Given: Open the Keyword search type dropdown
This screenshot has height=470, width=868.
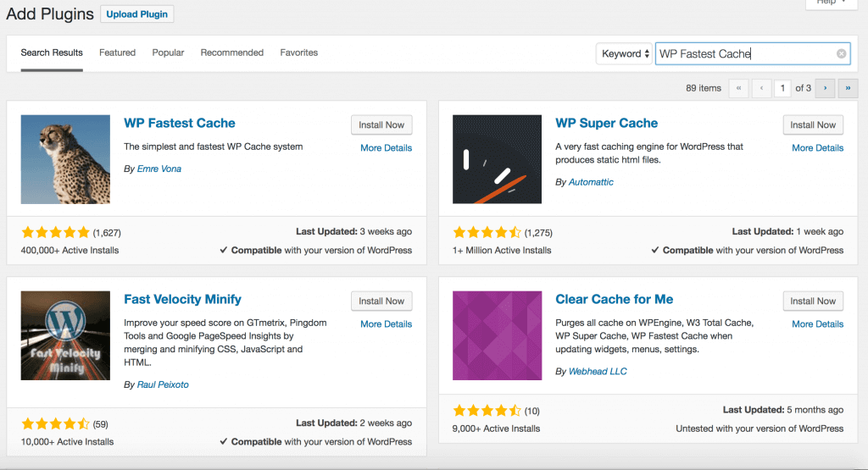Looking at the screenshot, I should coord(625,53).
